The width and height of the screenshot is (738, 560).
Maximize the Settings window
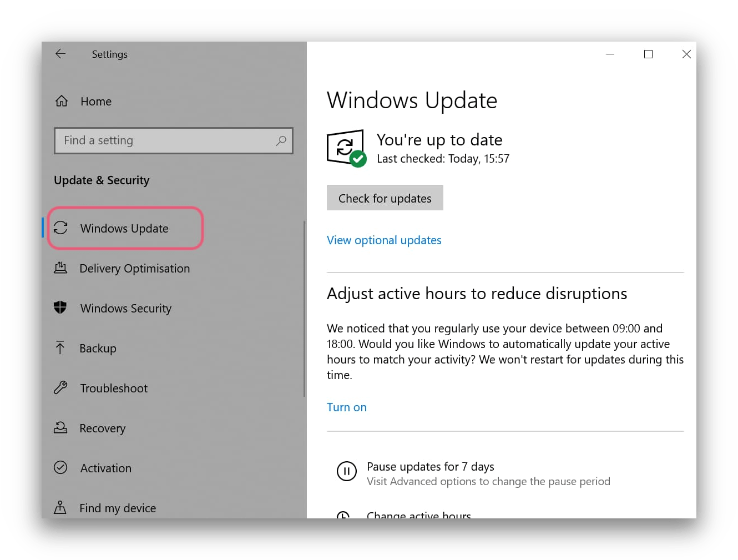pos(648,54)
